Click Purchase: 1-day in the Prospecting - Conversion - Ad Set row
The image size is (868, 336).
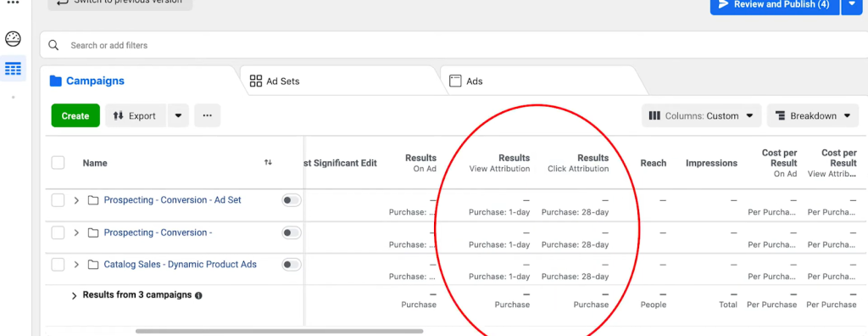click(499, 212)
